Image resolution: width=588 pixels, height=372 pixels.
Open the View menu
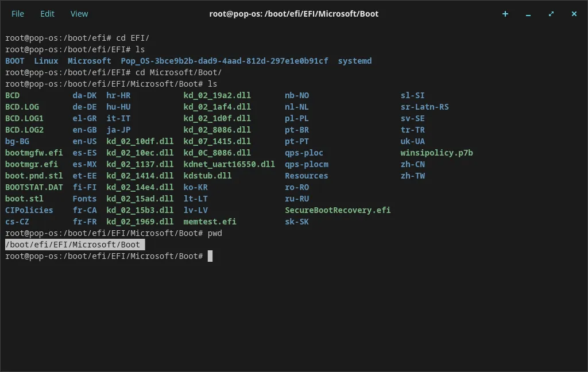point(79,14)
